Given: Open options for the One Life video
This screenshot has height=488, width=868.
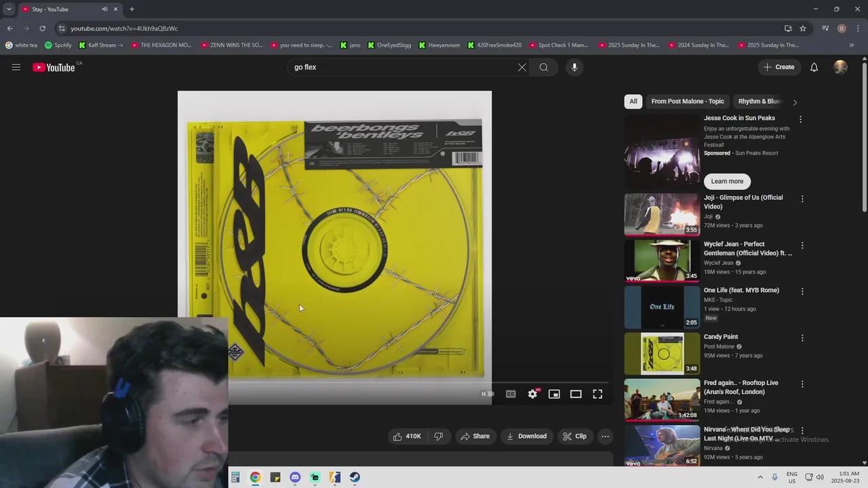Looking at the screenshot, I should 802,291.
